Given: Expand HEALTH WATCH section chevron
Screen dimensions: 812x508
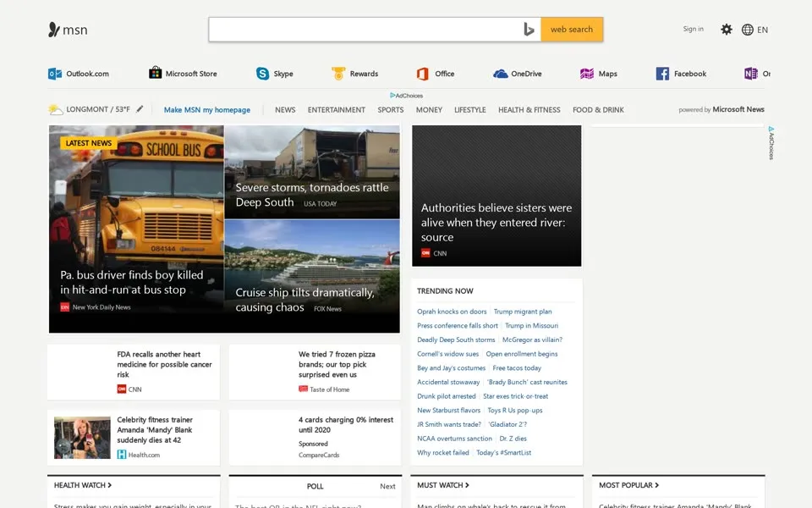Looking at the screenshot, I should [110, 485].
